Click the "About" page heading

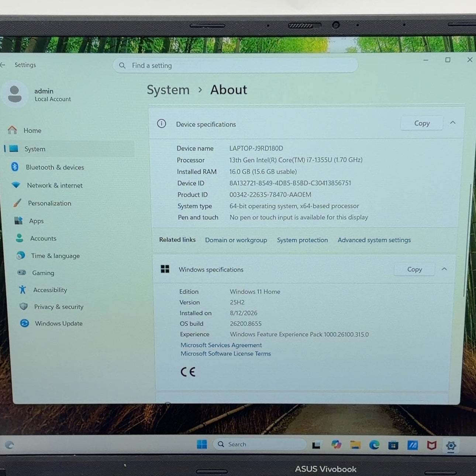[x=229, y=90]
